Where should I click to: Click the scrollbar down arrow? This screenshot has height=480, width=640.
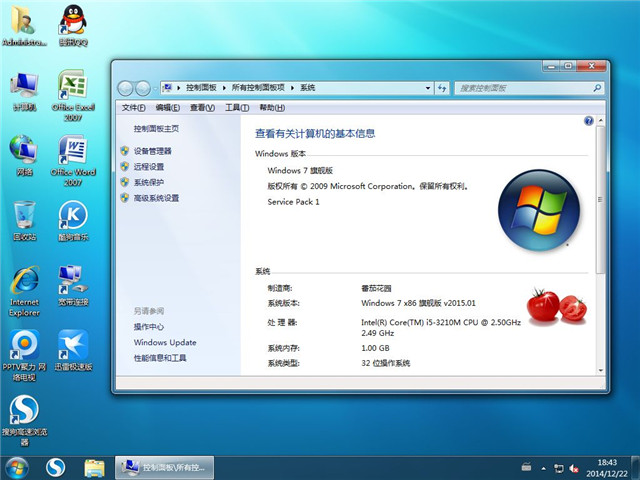pyautogui.click(x=600, y=371)
